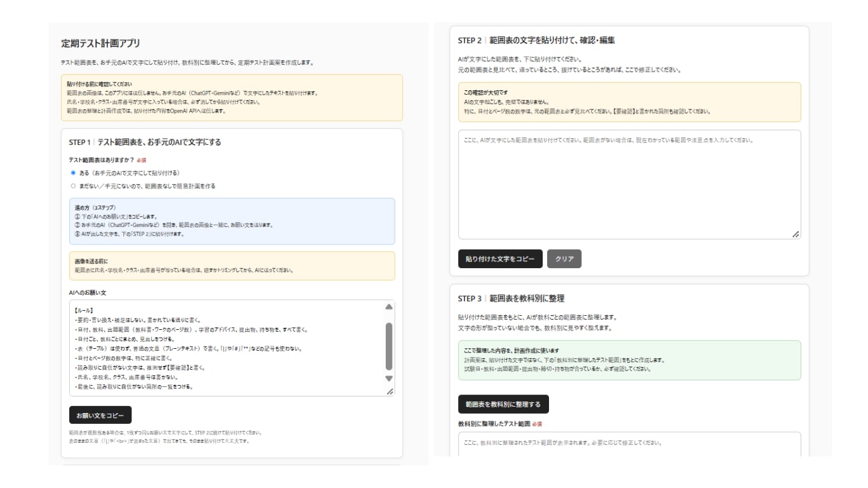Focus the STEP 2 paste text area
This screenshot has width=868, height=488.
tap(629, 185)
